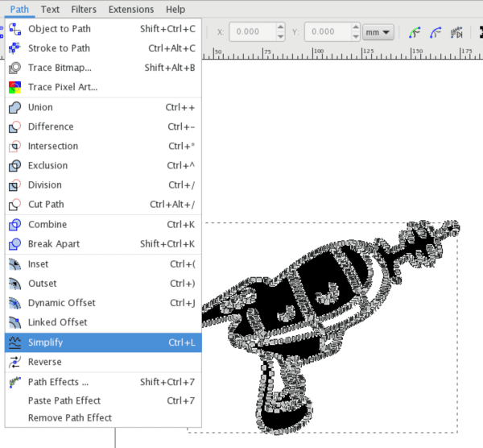Click the Reverse path icon
This screenshot has height=448, width=483.
coord(14,363)
